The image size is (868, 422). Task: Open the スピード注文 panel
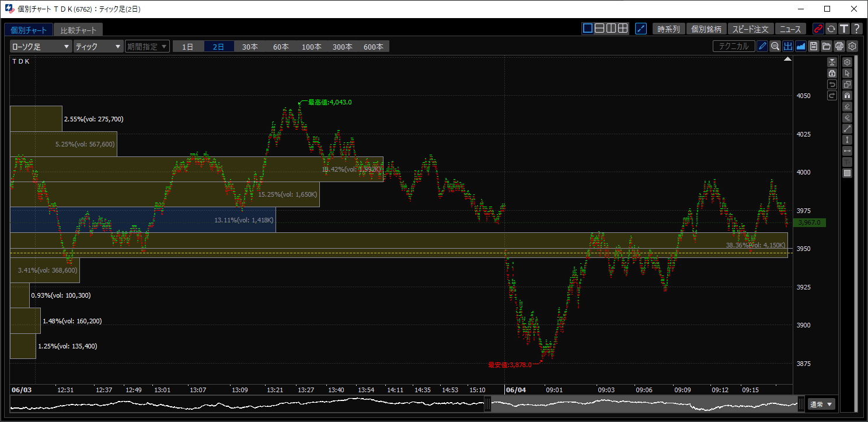(752, 29)
